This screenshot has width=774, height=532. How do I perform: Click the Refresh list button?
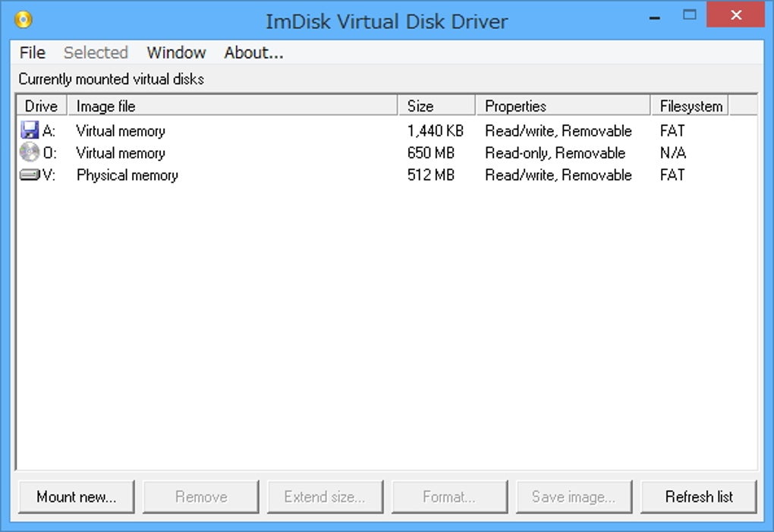tap(698, 496)
